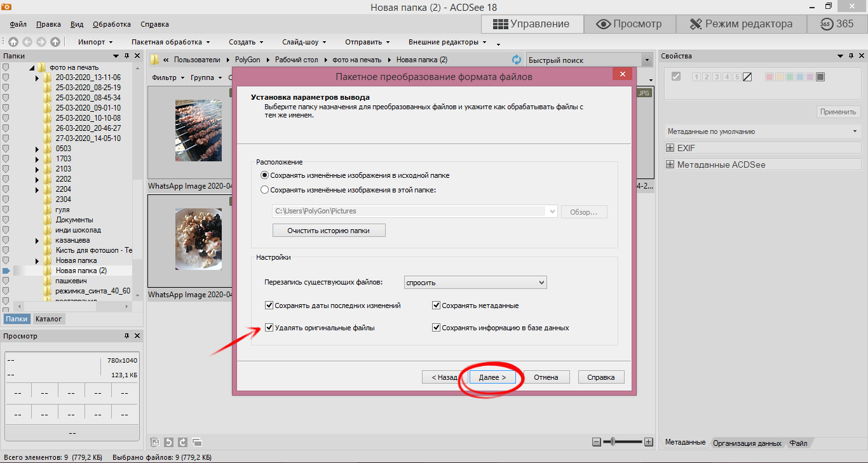This screenshot has height=463, width=868.
Task: Select 'Сохранять изменённые изображения в этой папке' radio
Action: [x=265, y=190]
